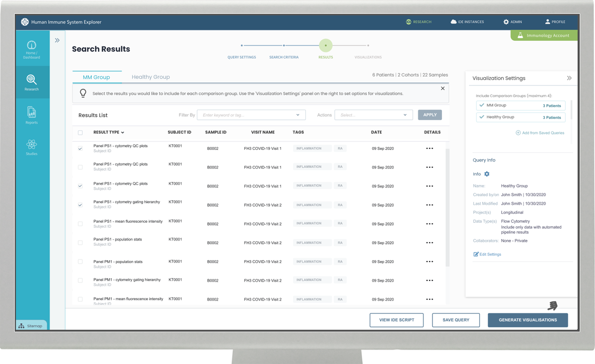Select the MM Group tab

[x=96, y=77]
